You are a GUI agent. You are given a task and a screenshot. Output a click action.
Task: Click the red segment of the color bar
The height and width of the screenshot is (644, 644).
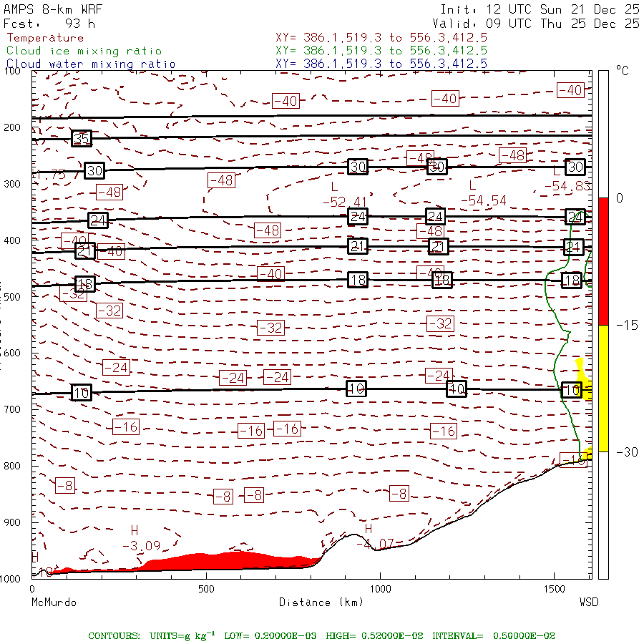click(x=603, y=261)
